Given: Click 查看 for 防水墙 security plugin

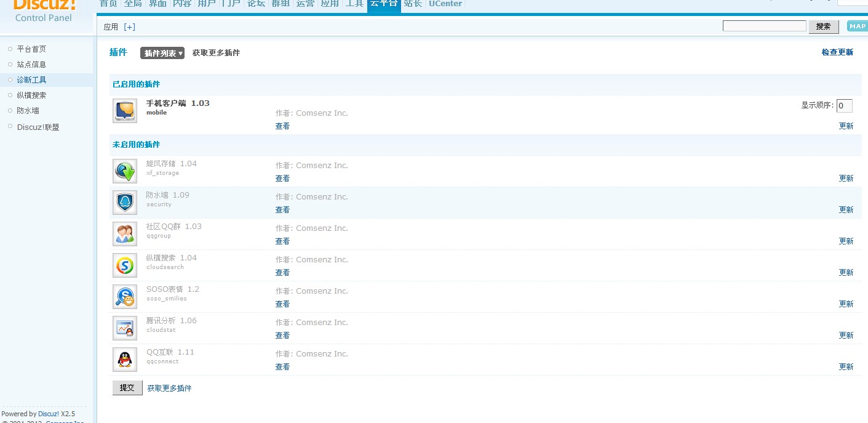Looking at the screenshot, I should coord(282,210).
